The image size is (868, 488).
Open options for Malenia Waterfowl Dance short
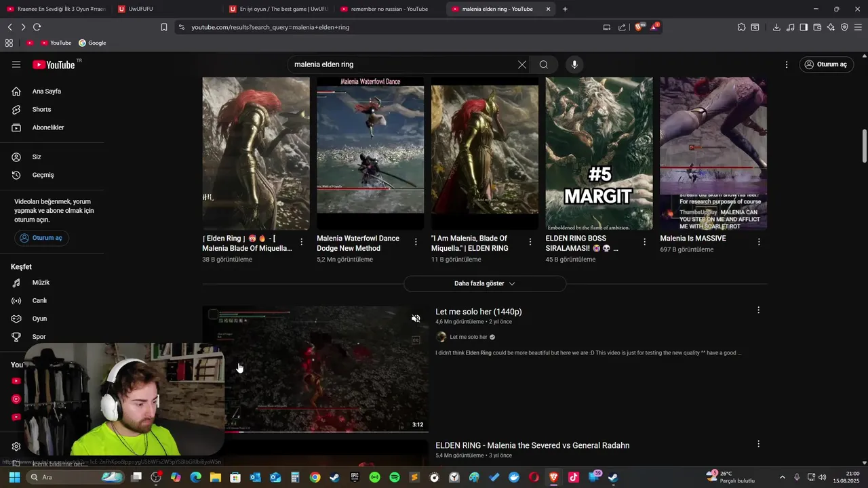416,242
